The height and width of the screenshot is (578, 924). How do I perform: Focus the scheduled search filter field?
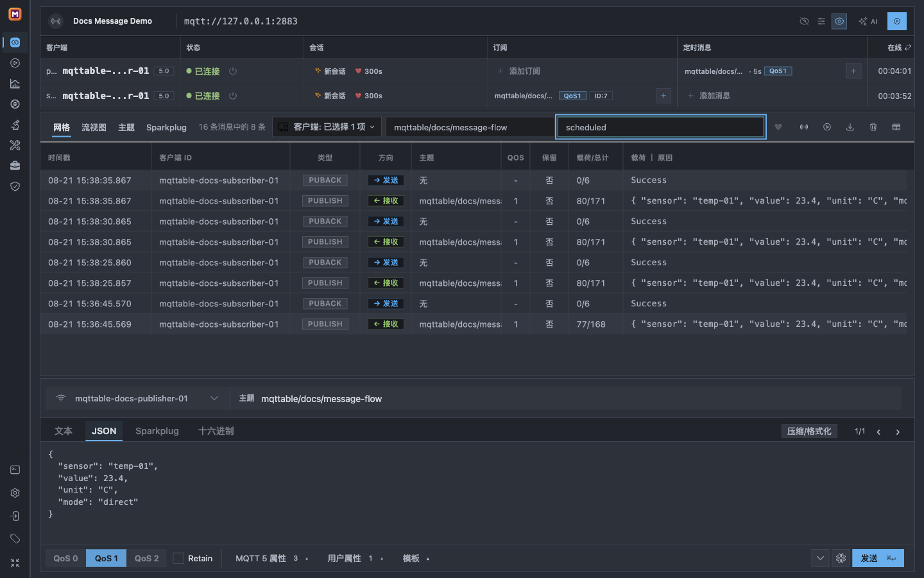pos(661,127)
